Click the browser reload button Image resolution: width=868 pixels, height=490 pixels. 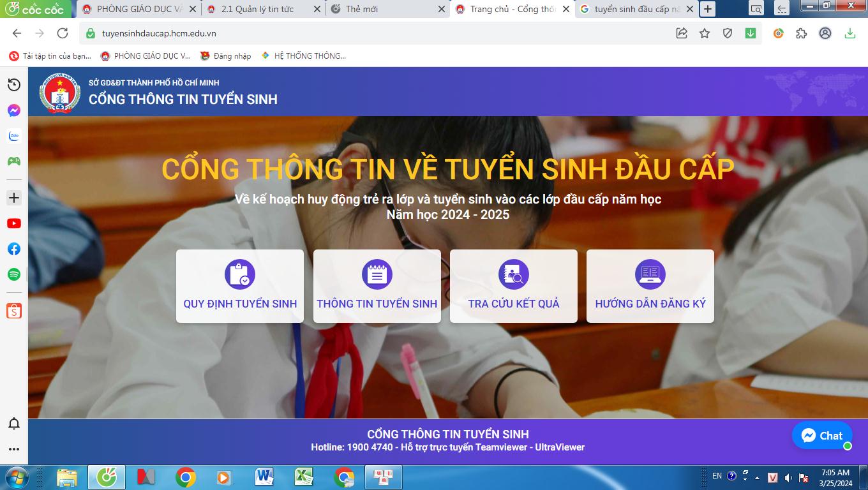click(63, 33)
